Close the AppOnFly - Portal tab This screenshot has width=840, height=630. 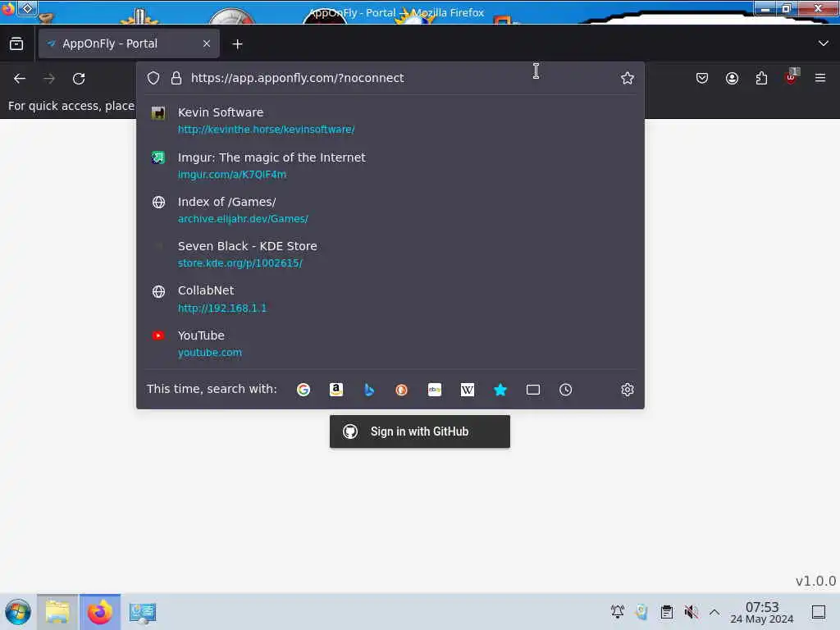click(207, 44)
